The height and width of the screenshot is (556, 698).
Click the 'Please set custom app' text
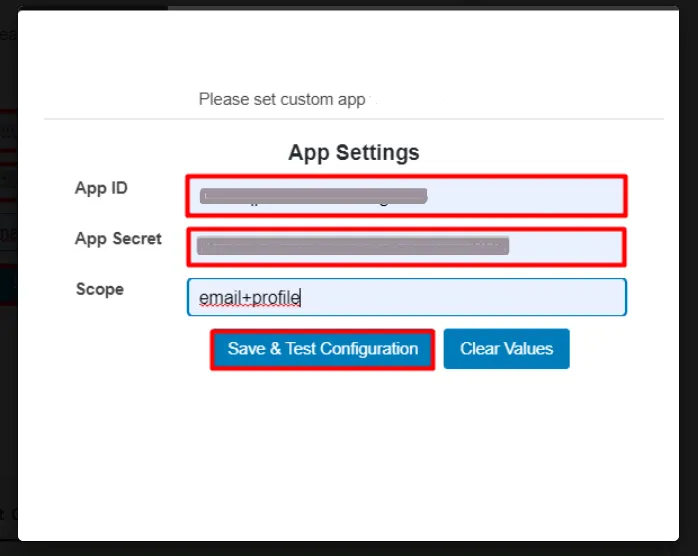click(x=282, y=99)
